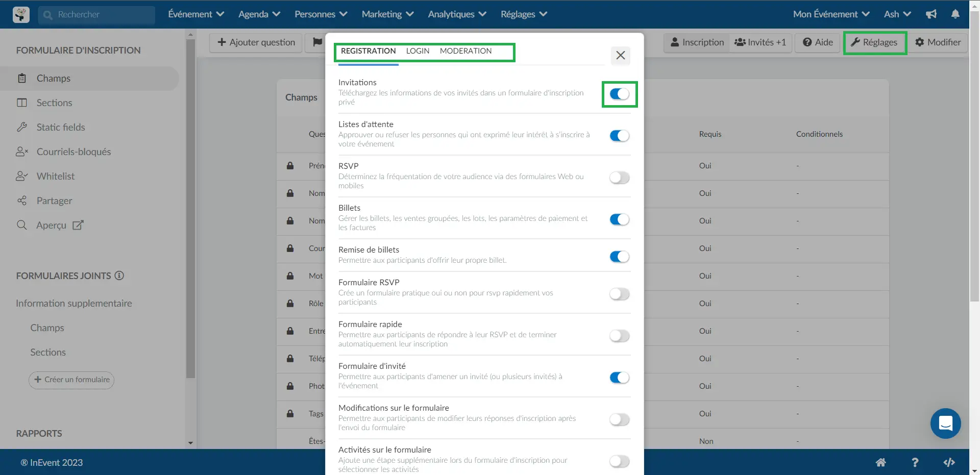Click the lock icon in the Tags row
Image resolution: width=980 pixels, height=475 pixels.
pyautogui.click(x=290, y=413)
